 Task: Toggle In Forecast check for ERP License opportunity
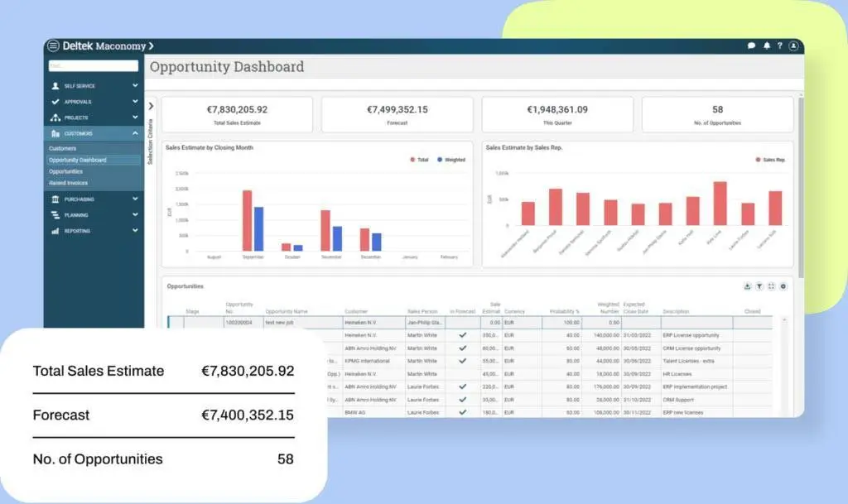pyautogui.click(x=462, y=335)
